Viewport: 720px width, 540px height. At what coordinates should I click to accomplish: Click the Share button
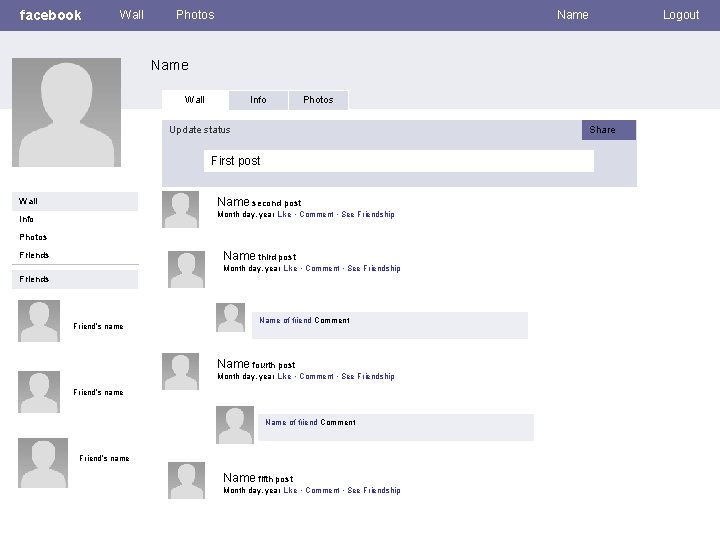tap(609, 130)
